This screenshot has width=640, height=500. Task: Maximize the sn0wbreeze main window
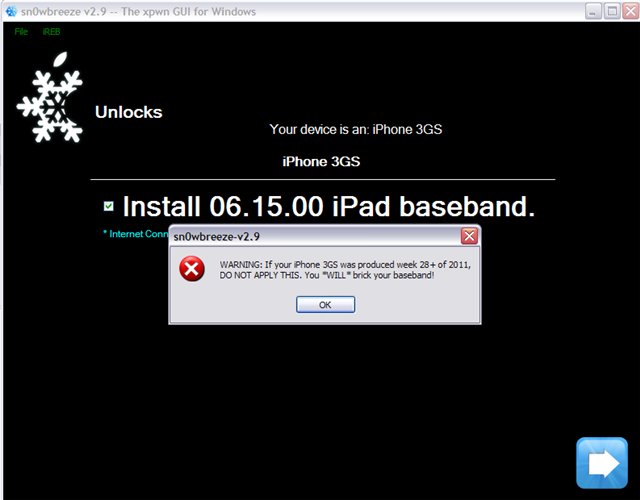pyautogui.click(x=612, y=11)
